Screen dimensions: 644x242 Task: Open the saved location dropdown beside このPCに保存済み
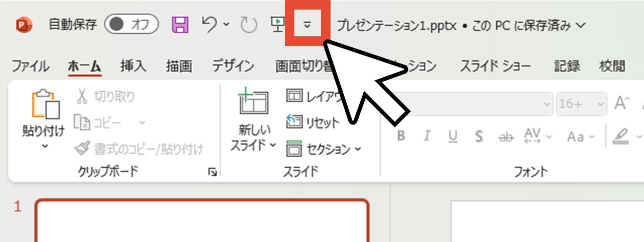(581, 25)
